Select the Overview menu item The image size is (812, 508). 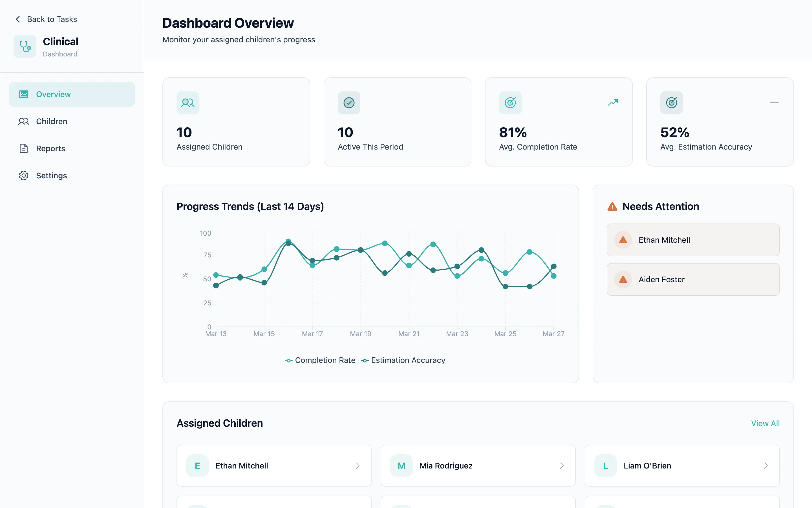[x=72, y=95]
